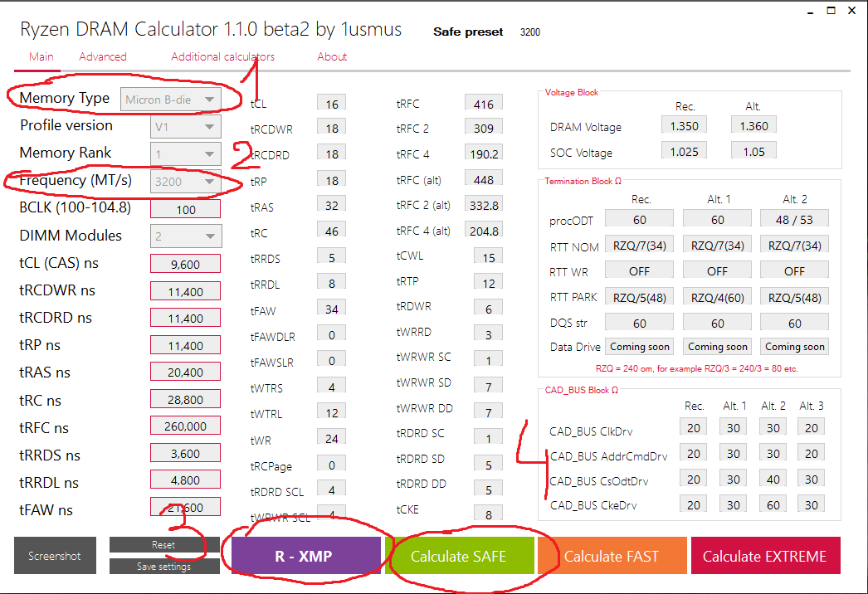Viewport: 868px width, 594px height.
Task: Expand the Frequency (MT/s) dropdown
Action: coord(185,182)
